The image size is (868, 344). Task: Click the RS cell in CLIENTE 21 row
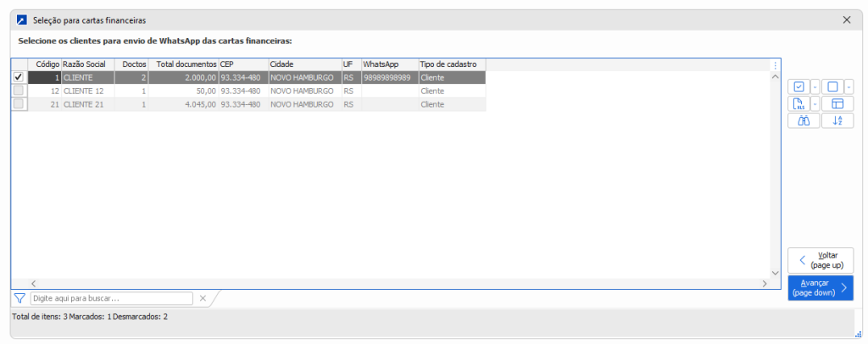pyautogui.click(x=352, y=104)
